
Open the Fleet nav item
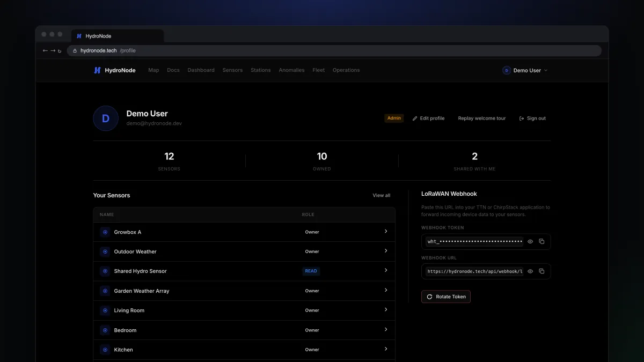pyautogui.click(x=319, y=70)
